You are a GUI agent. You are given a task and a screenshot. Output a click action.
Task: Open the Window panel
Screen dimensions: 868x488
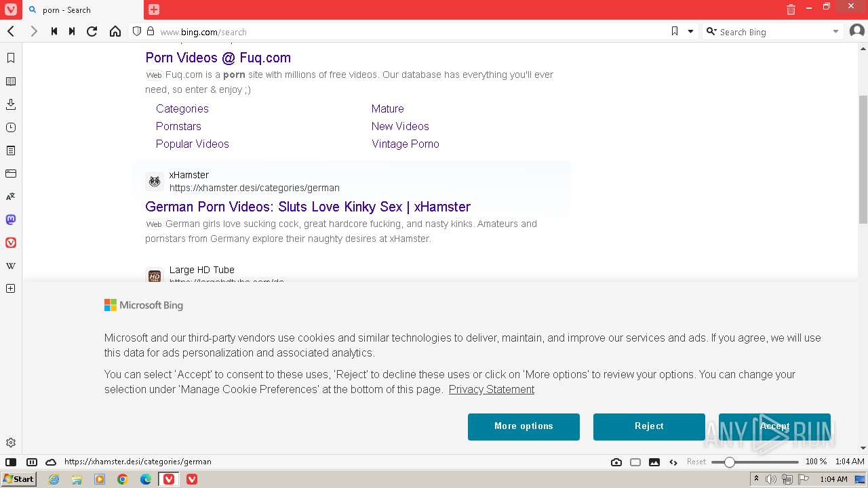click(x=11, y=174)
